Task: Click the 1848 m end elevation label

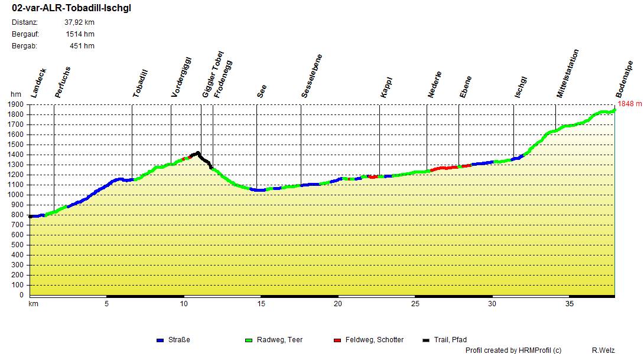Action: (630, 104)
